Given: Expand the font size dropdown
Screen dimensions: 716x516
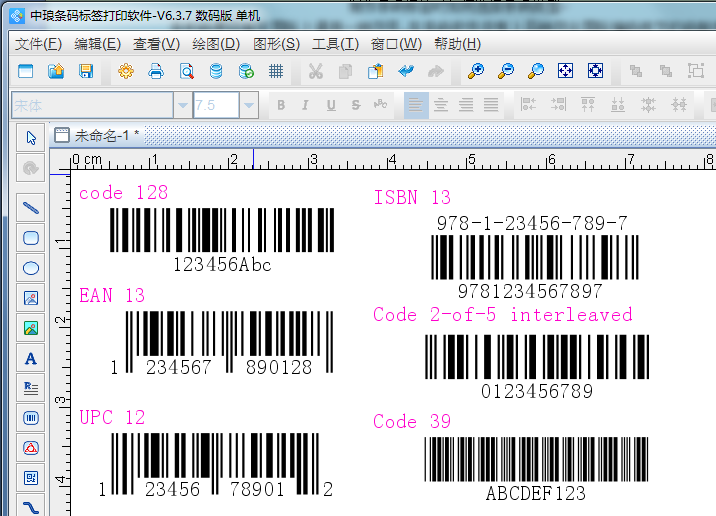Looking at the screenshot, I should coord(249,105).
